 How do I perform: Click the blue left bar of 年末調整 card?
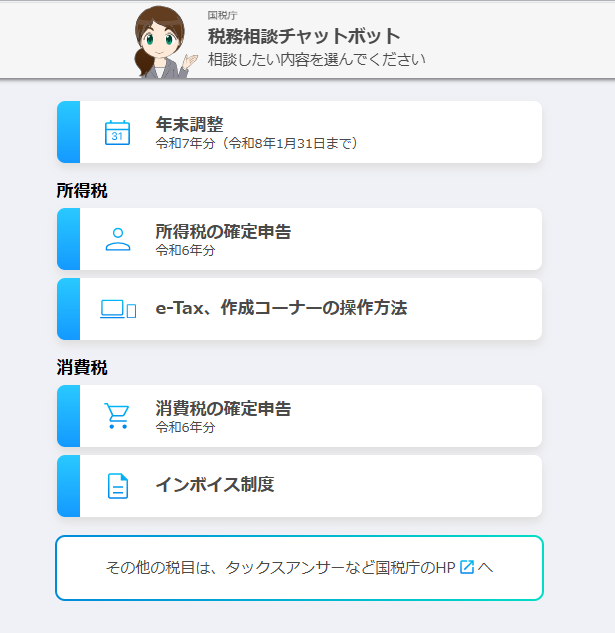point(68,132)
